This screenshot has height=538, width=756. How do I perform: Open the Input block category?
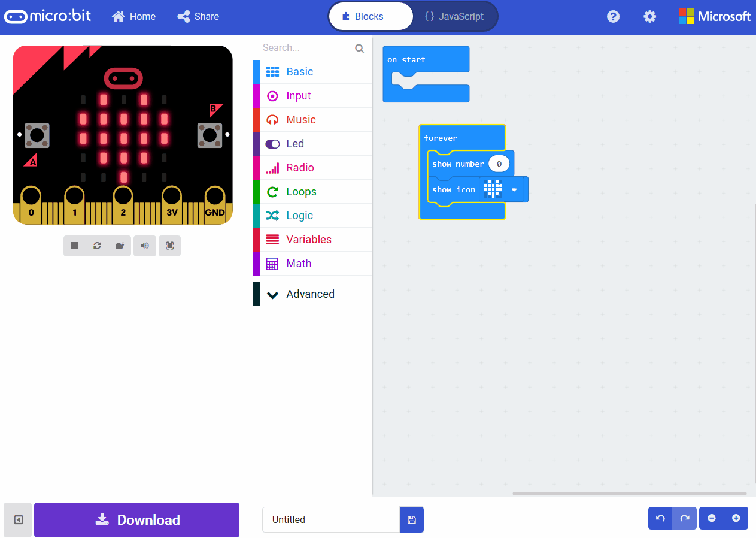pos(312,96)
